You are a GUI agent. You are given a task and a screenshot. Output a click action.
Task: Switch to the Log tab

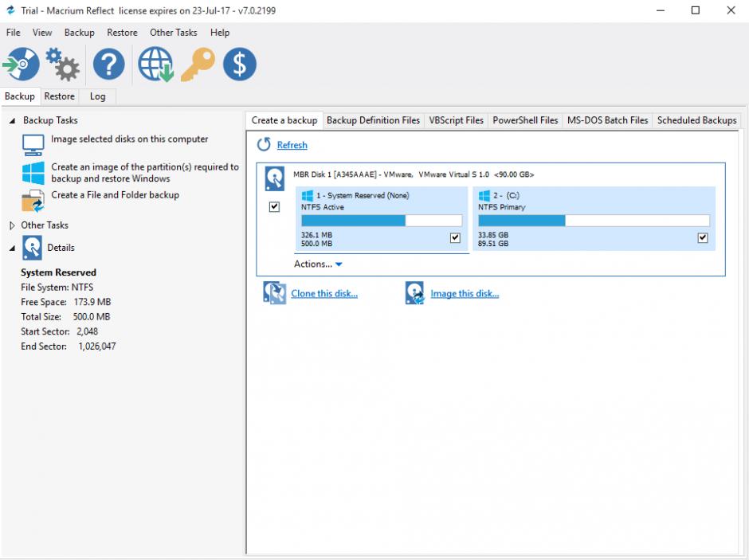[97, 96]
